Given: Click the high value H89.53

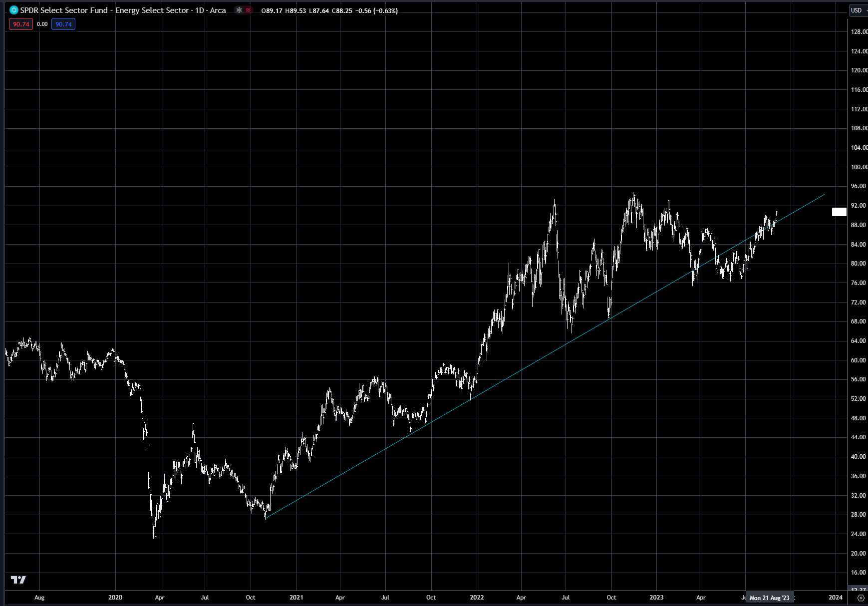Looking at the screenshot, I should [295, 10].
